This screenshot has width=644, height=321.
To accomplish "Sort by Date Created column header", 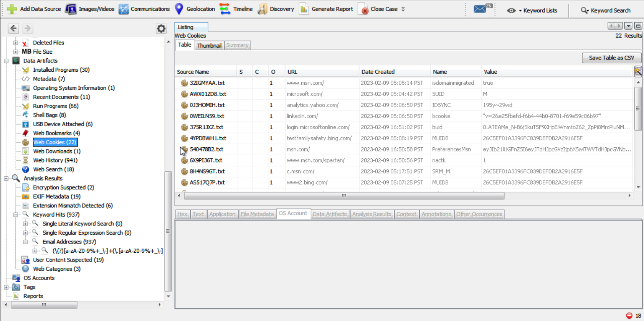I will [395, 72].
